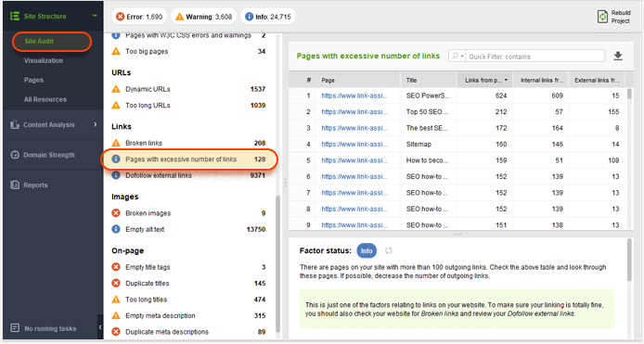Select Too long titles factor

point(189,299)
